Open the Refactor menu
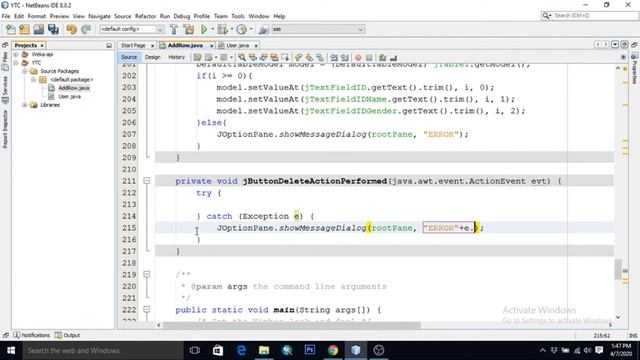 [x=145, y=16]
